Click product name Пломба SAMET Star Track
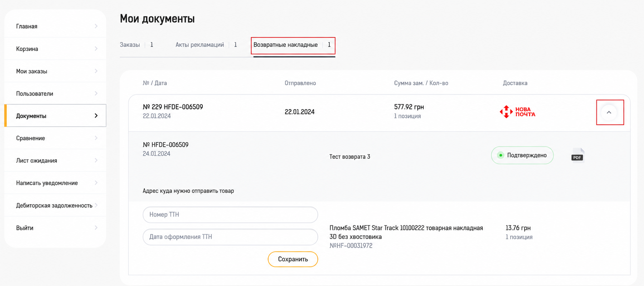The width and height of the screenshot is (644, 286). click(406, 232)
